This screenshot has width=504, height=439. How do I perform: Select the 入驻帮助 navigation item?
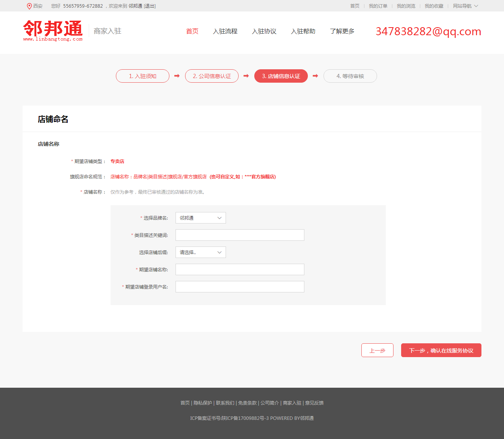click(x=303, y=31)
